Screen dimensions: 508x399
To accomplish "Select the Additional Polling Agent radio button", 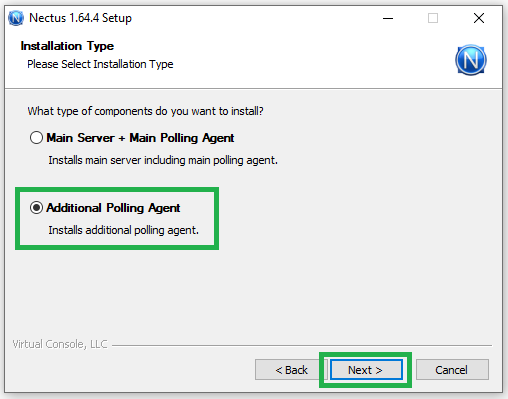I will point(36,207).
